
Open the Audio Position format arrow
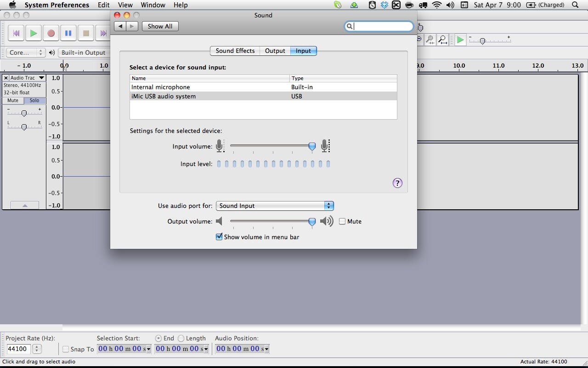click(266, 349)
